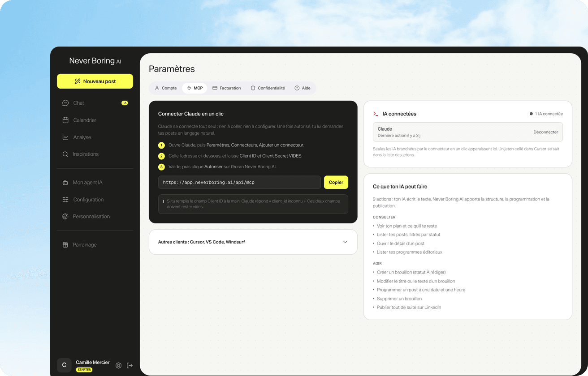Image resolution: width=588 pixels, height=376 pixels.
Task: Switch to the Facturation tab
Action: click(x=226, y=88)
